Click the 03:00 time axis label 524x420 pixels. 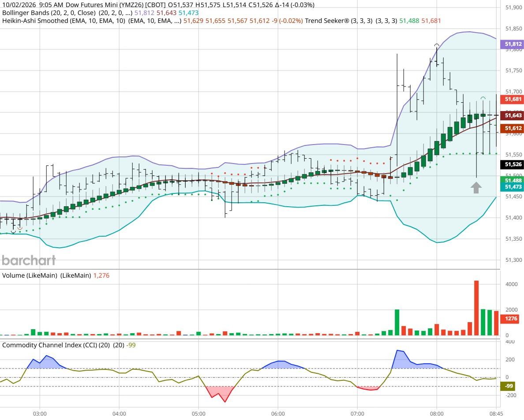40,414
